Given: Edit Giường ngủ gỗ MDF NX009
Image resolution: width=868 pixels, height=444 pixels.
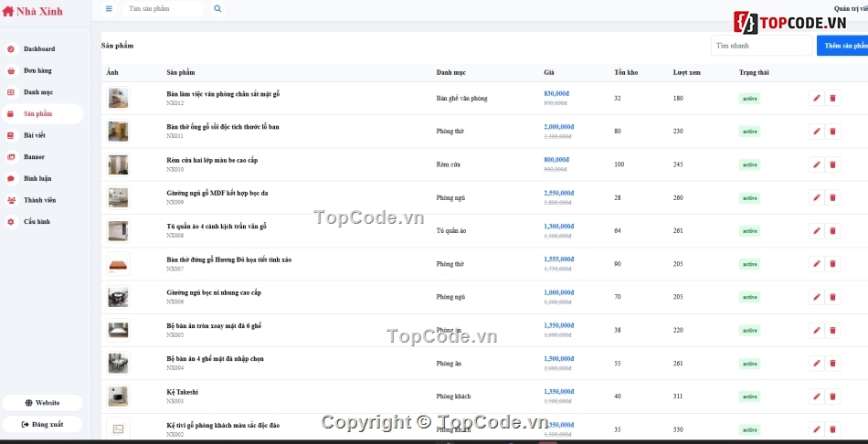Looking at the screenshot, I should [x=816, y=197].
